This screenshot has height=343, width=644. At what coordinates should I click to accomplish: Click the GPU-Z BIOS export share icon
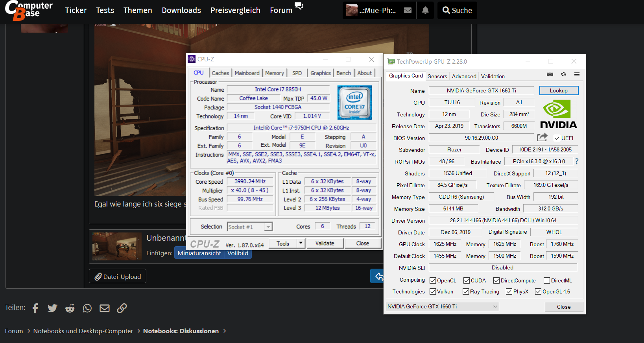click(x=542, y=137)
